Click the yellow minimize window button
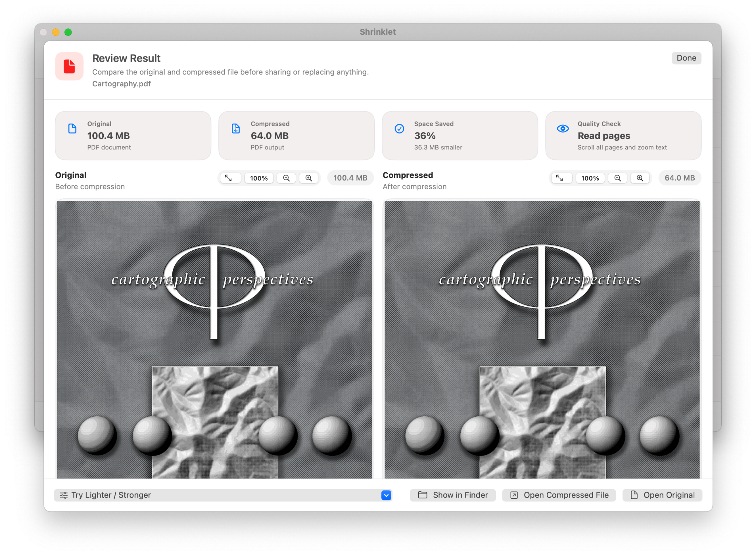Screen dimensions: 756x557 pos(56,32)
